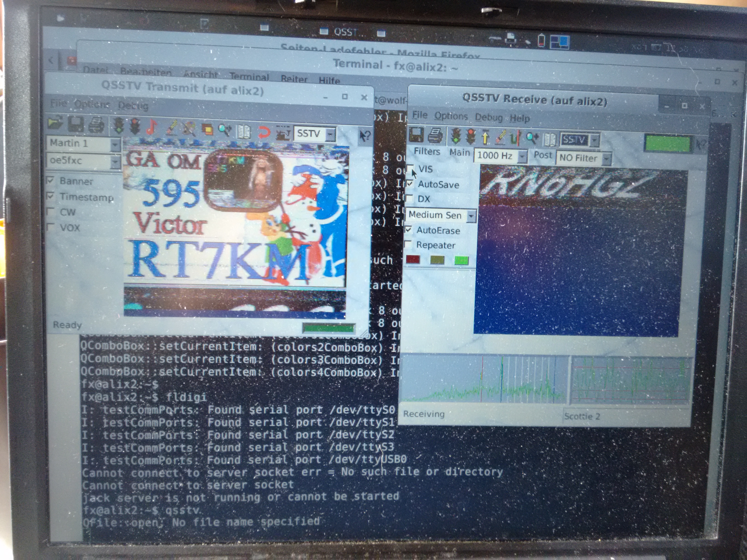Image resolution: width=747 pixels, height=560 pixels.
Task: Click the Hilfe menu in the Terminal window
Action: (329, 80)
